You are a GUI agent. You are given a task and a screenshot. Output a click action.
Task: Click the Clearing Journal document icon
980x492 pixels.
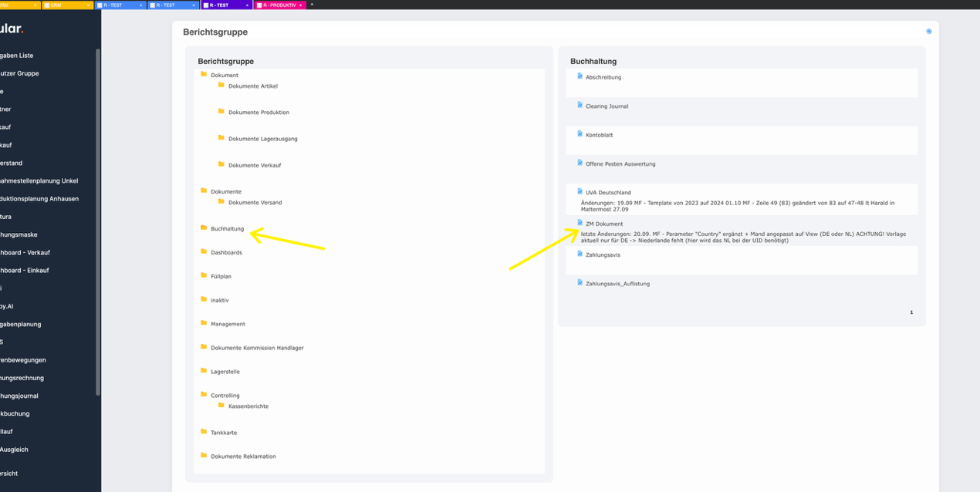tap(580, 106)
